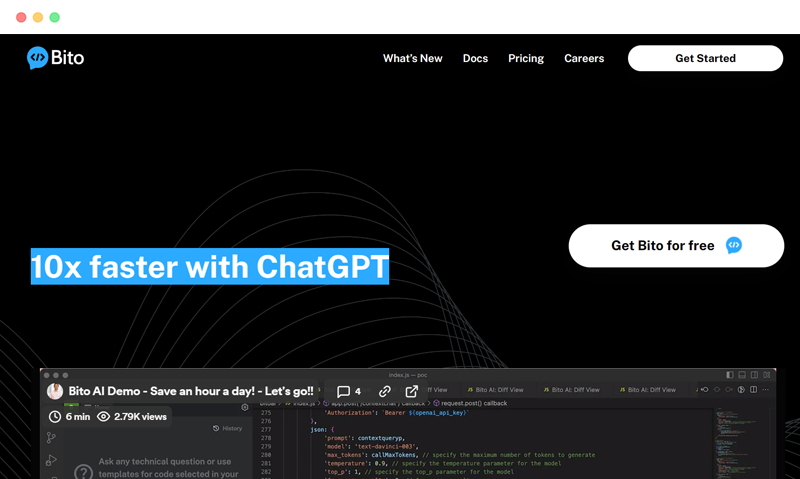800x479 pixels.
Task: Click the code minimap in the video editor
Action: [735, 442]
